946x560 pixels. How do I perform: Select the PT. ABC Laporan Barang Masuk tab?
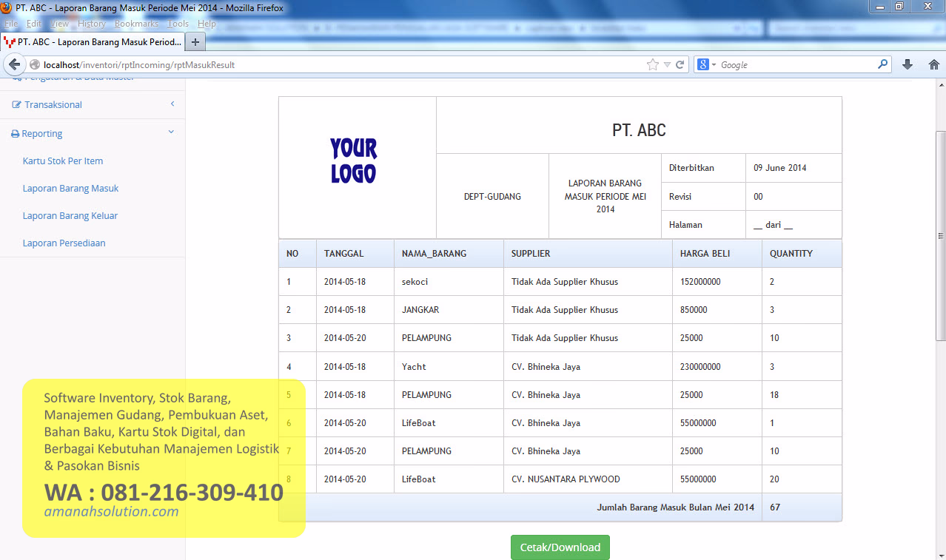(x=93, y=42)
